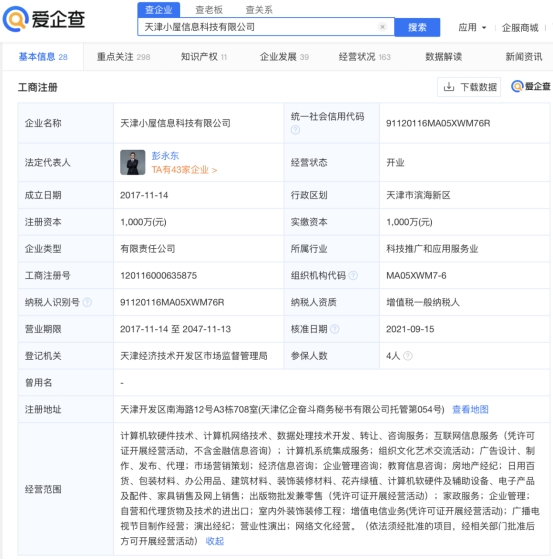Select organization code MA05XWM7-6
Viewport: 553px width, 560px height.
point(416,275)
